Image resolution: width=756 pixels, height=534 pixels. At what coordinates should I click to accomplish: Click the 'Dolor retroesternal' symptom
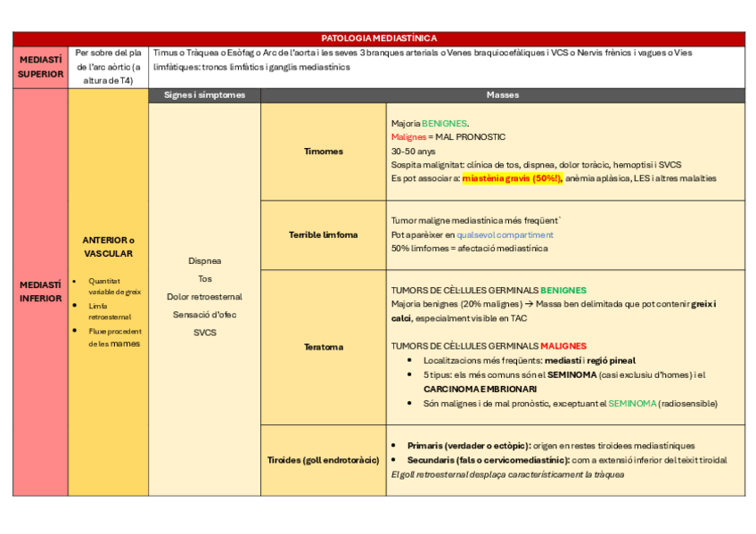pyautogui.click(x=204, y=297)
